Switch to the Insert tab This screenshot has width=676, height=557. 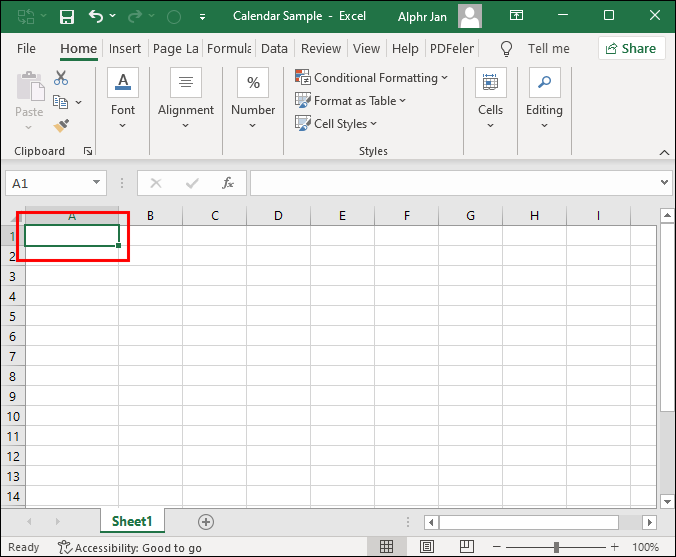pyautogui.click(x=125, y=48)
